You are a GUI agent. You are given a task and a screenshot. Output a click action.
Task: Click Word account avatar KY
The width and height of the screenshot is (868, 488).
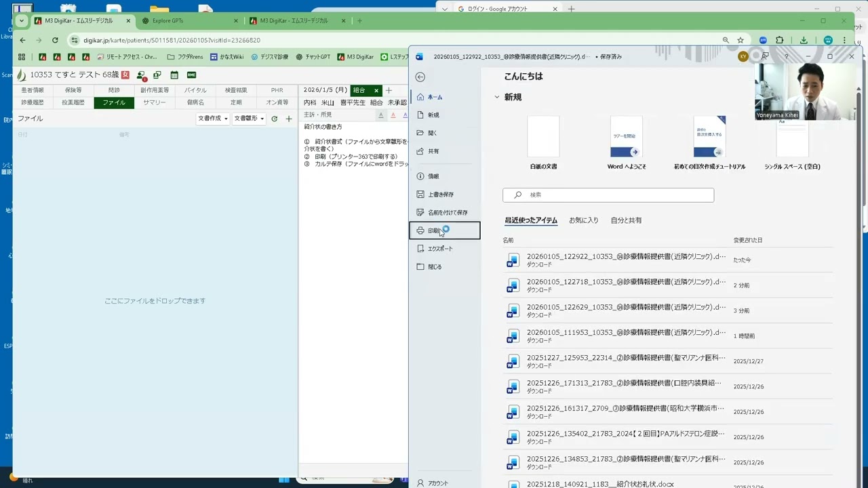(x=743, y=56)
